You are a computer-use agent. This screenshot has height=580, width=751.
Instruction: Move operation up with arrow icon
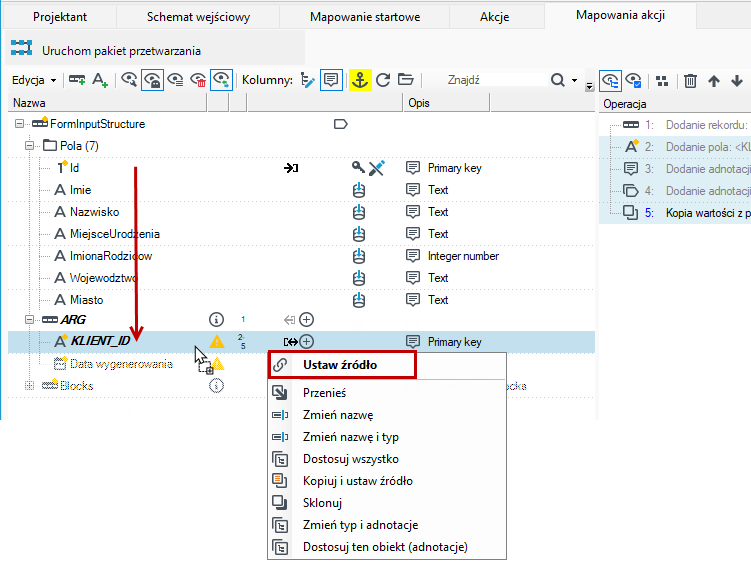pyautogui.click(x=714, y=81)
